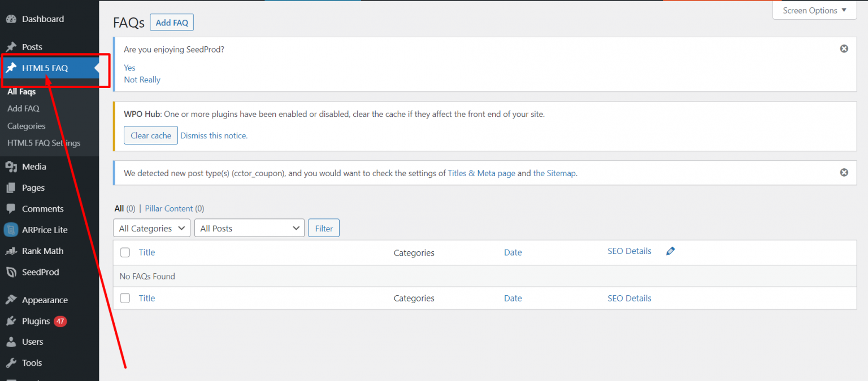Screen dimensions: 868x381
Task: Open the Tools wrench icon
Action: coord(11,362)
